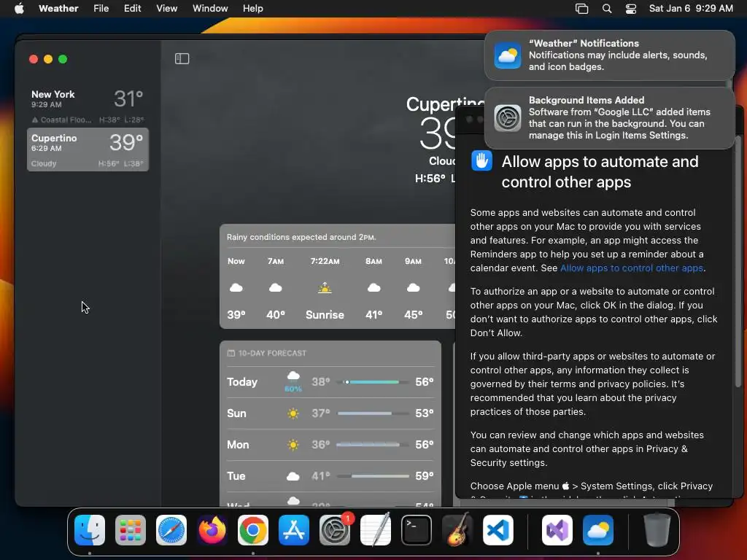This screenshot has width=747, height=560.
Task: Open the Trash in the Dock
Action: [x=657, y=530]
